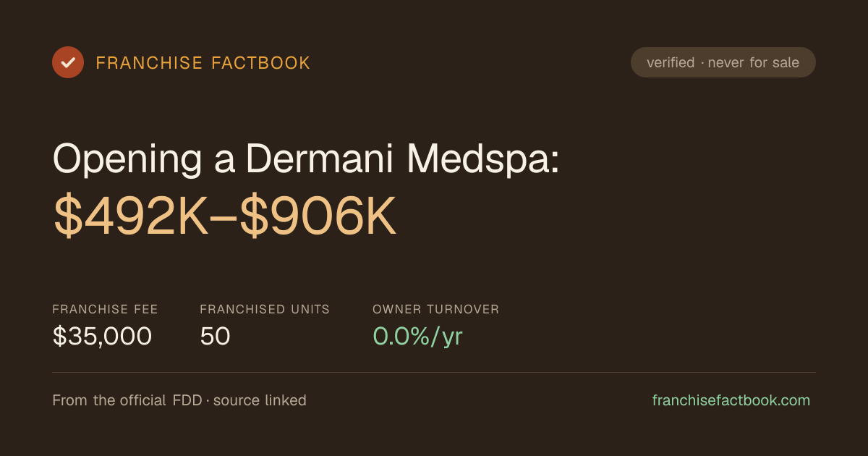The width and height of the screenshot is (868, 456).
Task: Click the green 0.0%/yr turnover value
Action: click(x=417, y=337)
